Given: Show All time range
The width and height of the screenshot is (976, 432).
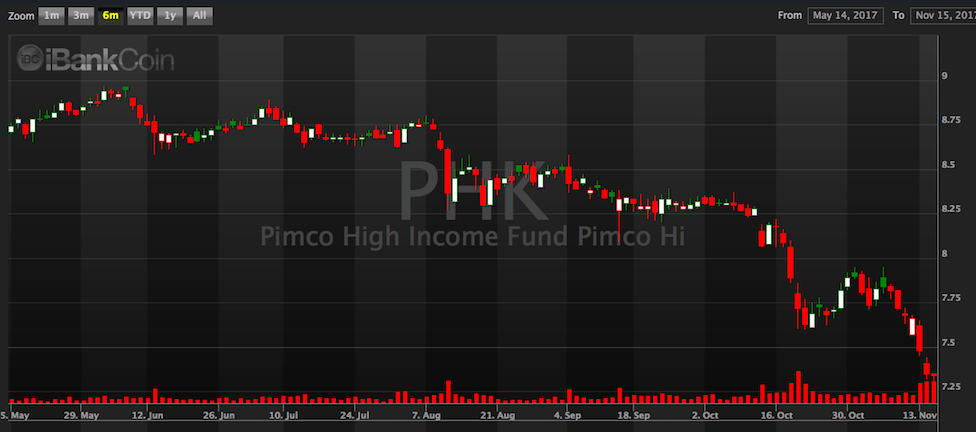Looking at the screenshot, I should [199, 16].
